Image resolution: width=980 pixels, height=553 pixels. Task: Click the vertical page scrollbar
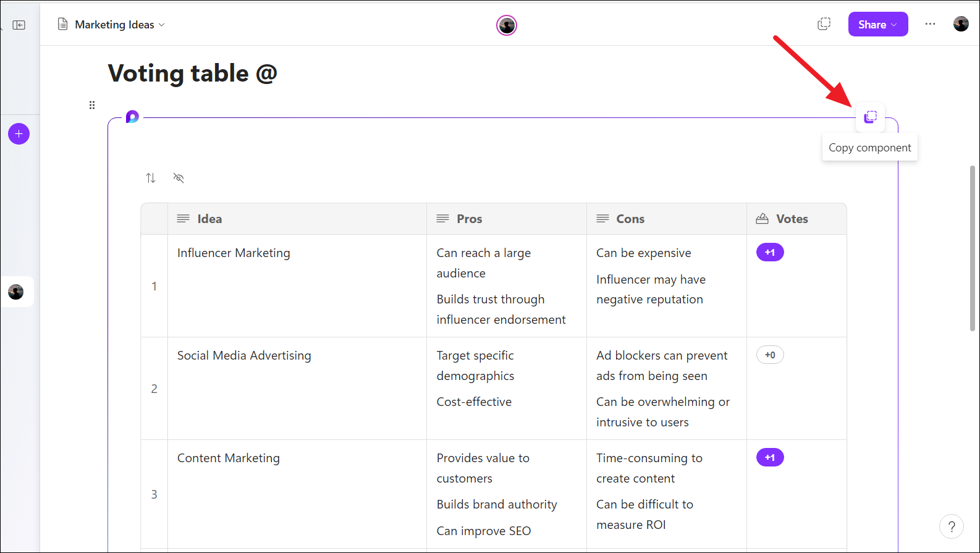pos(973,247)
